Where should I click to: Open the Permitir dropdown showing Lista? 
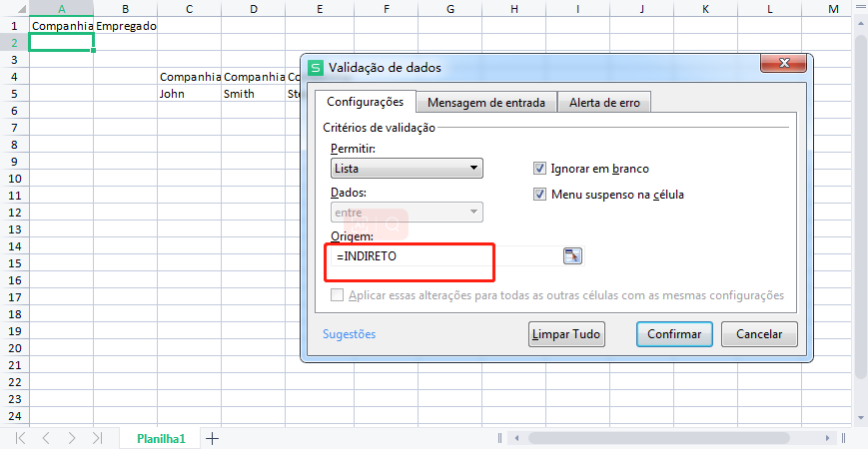pos(407,168)
